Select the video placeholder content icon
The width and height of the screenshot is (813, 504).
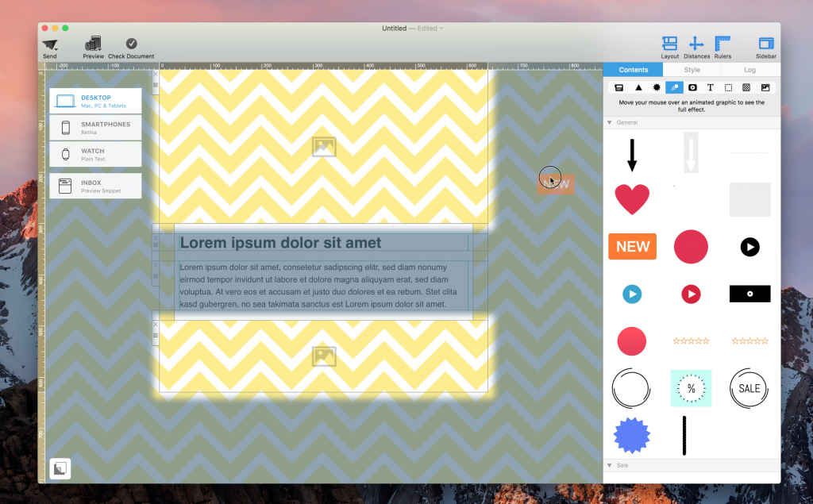(692, 87)
